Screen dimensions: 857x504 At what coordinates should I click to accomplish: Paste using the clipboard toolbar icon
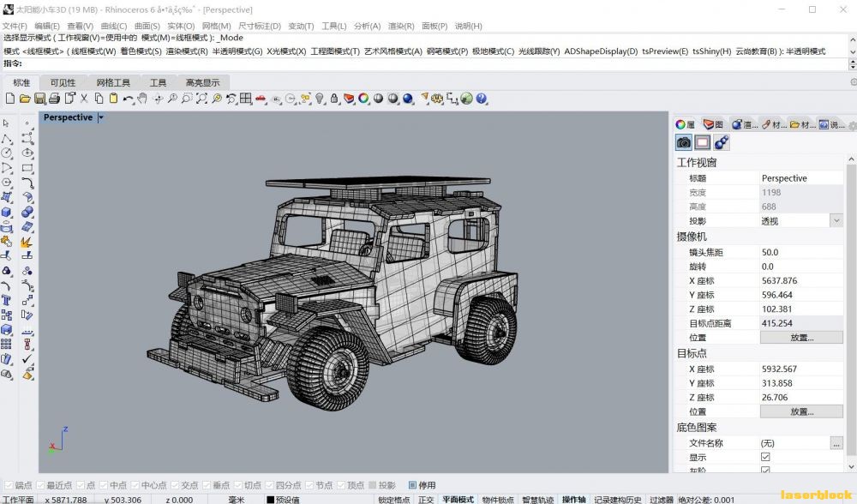(114, 99)
